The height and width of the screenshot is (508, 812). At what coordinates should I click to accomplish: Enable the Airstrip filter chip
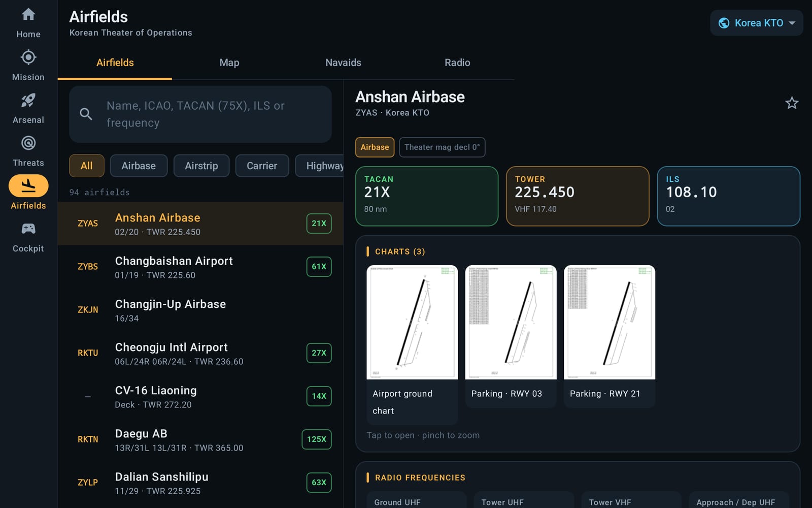tap(201, 166)
